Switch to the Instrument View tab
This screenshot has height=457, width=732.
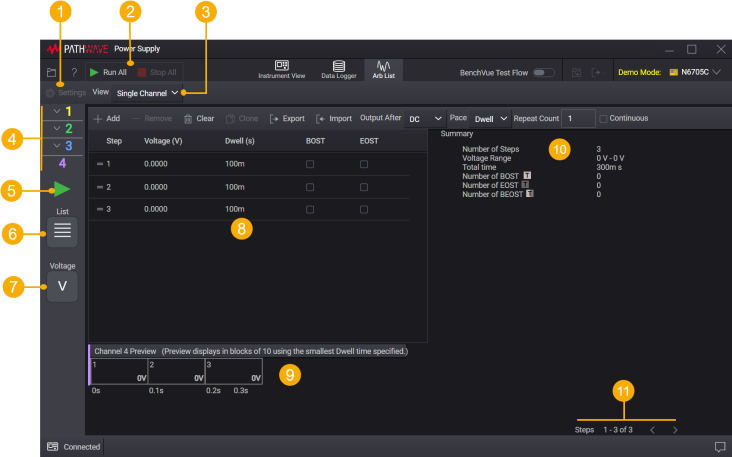(x=281, y=68)
